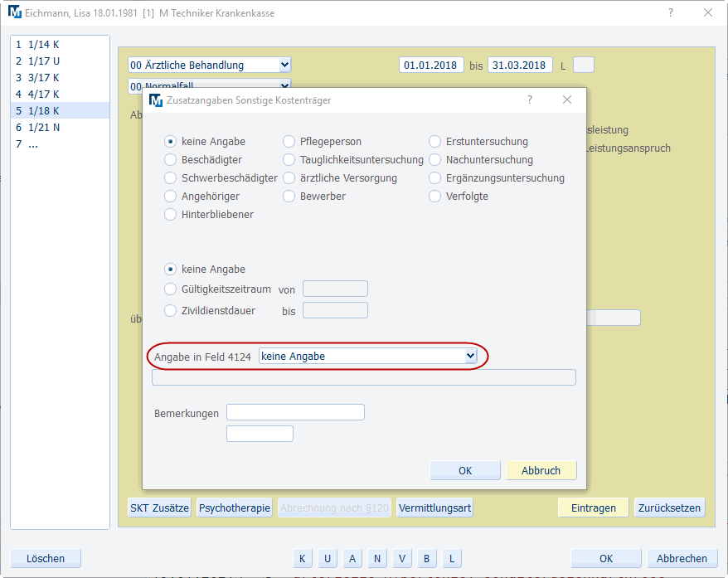Click the wide field below Feld 4124
728x578 pixels.
tap(364, 377)
